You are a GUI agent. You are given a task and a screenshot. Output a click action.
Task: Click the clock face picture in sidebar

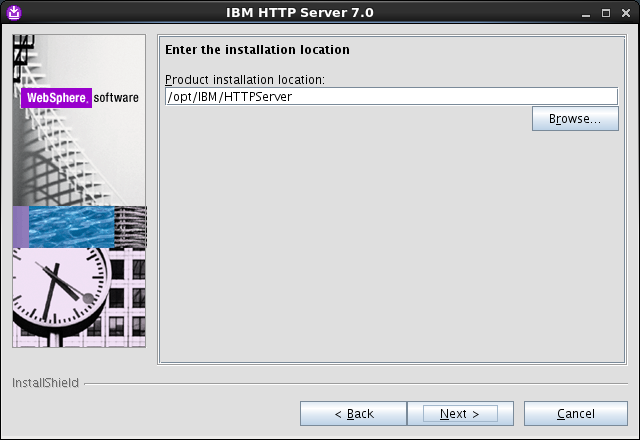tap(61, 292)
